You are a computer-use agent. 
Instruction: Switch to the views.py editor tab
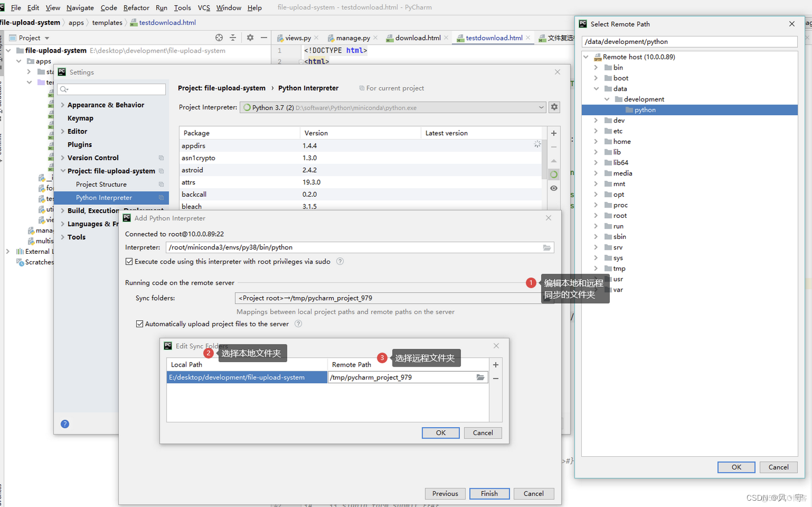pos(297,38)
